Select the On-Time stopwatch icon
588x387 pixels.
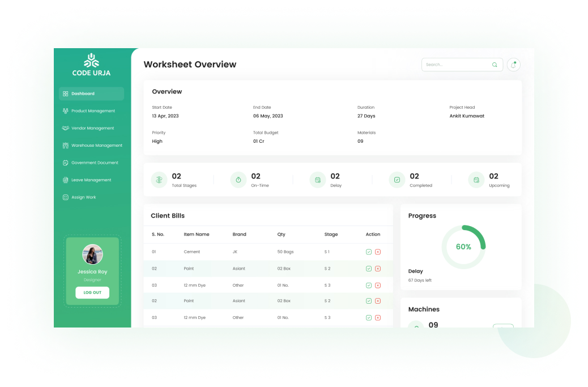tap(238, 180)
